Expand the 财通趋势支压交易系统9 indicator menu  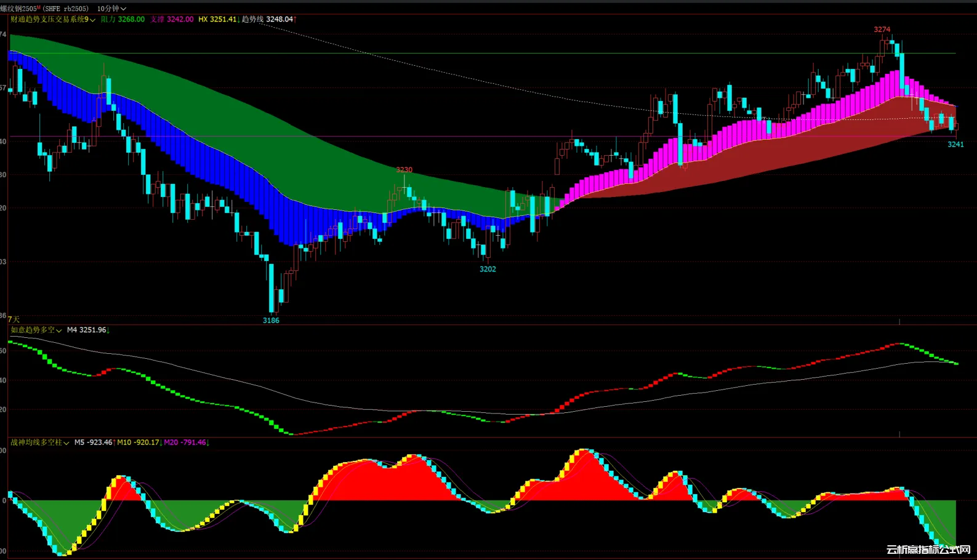click(x=53, y=20)
